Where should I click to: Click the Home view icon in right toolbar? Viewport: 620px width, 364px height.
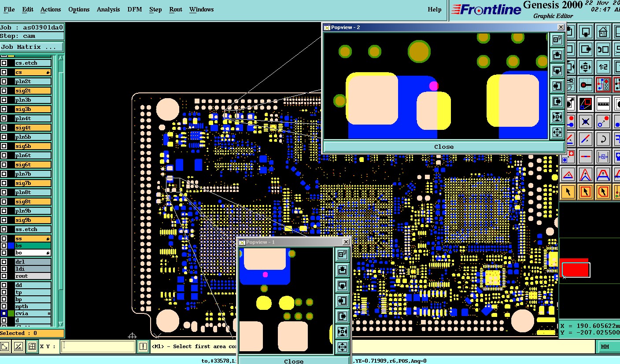click(x=603, y=32)
